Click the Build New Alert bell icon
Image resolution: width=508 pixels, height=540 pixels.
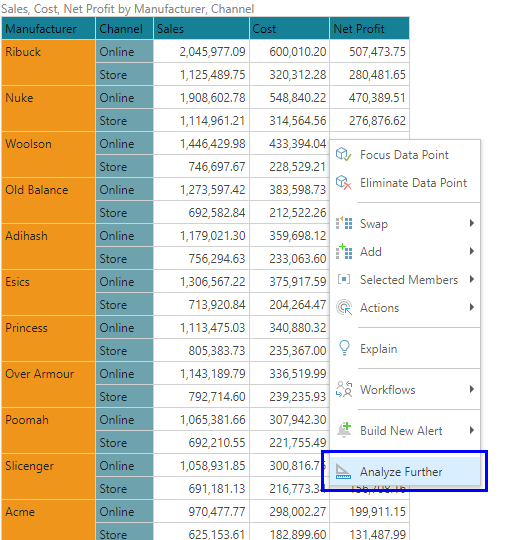pyautogui.click(x=344, y=430)
